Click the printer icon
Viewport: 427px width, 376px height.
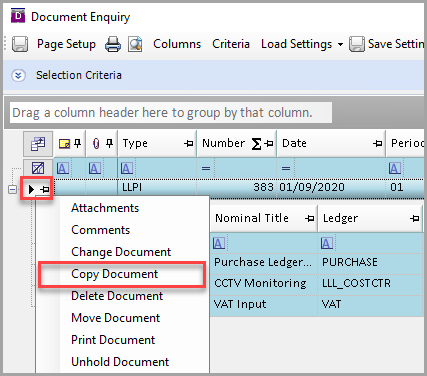coord(113,44)
